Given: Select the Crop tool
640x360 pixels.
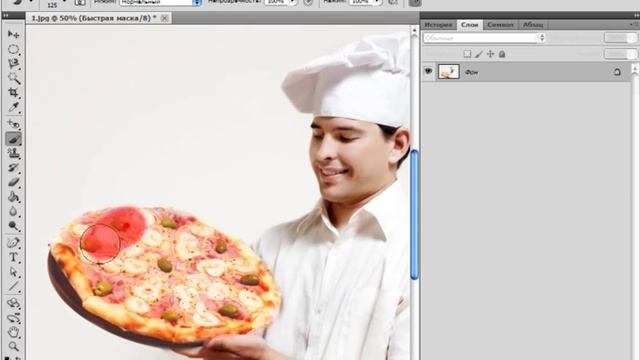Looking at the screenshot, I should click(13, 93).
